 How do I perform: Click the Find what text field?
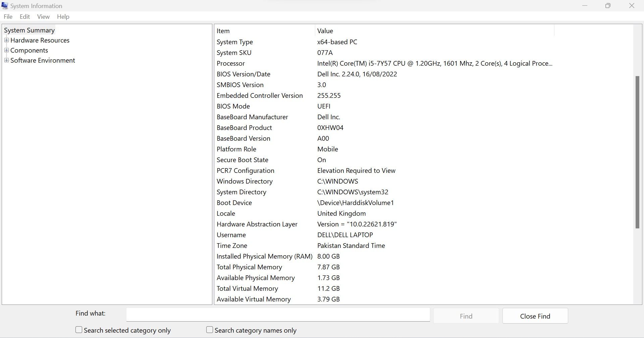[x=278, y=315]
